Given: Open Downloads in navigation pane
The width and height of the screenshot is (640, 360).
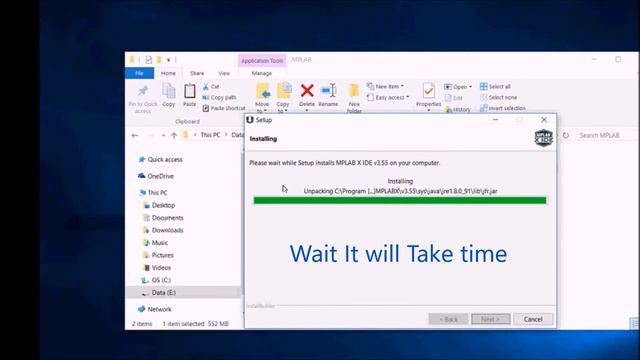Looking at the screenshot, I should click(163, 230).
